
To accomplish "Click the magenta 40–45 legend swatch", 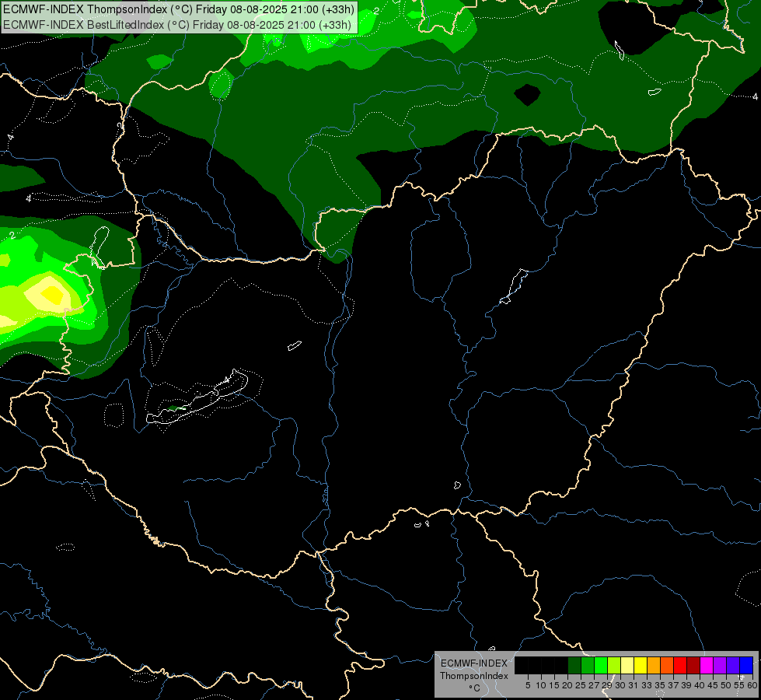I will pos(707,665).
